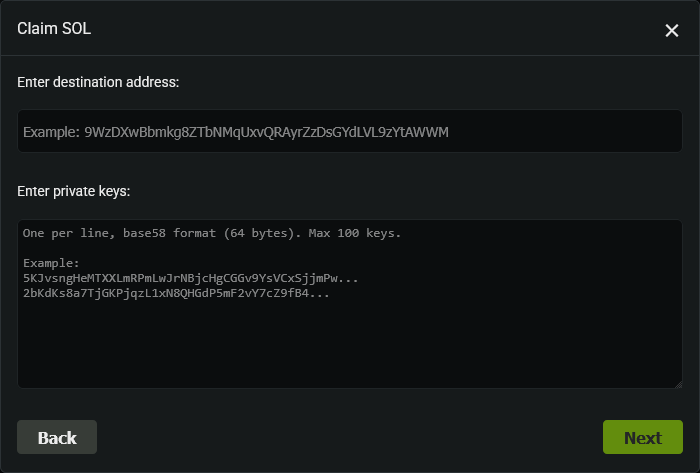Click the 'Example:' prefix in address field

[51, 131]
